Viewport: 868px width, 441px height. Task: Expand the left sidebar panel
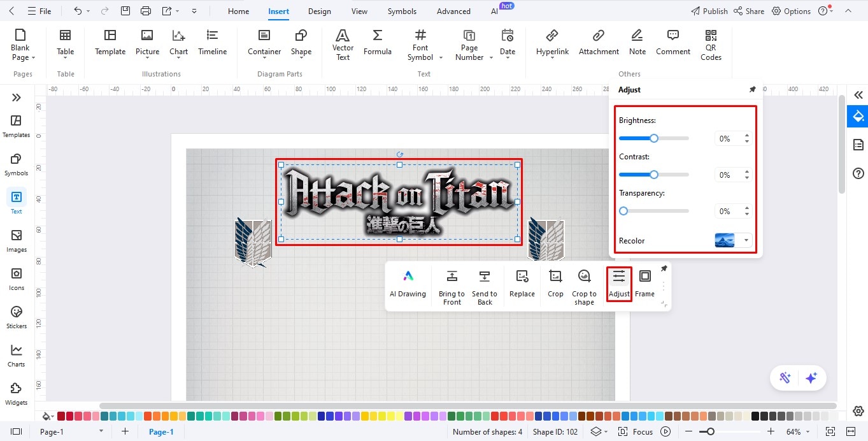pyautogui.click(x=17, y=98)
